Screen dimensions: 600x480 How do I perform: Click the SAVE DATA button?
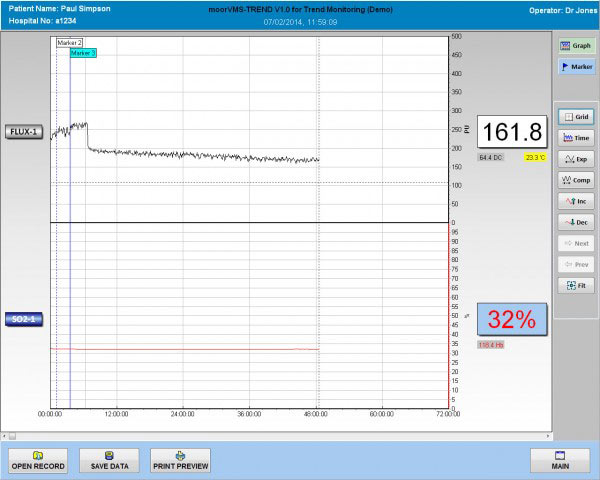pos(109,460)
